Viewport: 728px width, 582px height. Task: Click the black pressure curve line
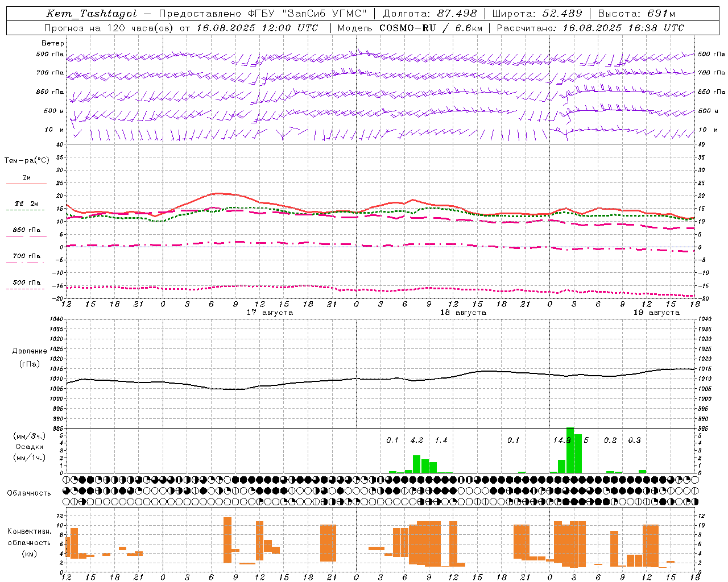tap(381, 379)
